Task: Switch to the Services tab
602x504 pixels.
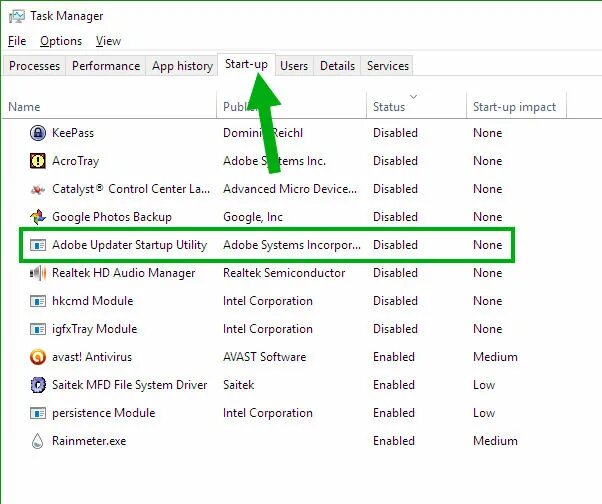Action: pyautogui.click(x=387, y=66)
